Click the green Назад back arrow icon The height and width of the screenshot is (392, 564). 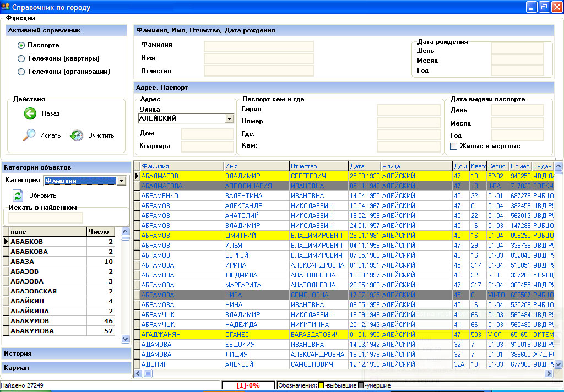(30, 113)
